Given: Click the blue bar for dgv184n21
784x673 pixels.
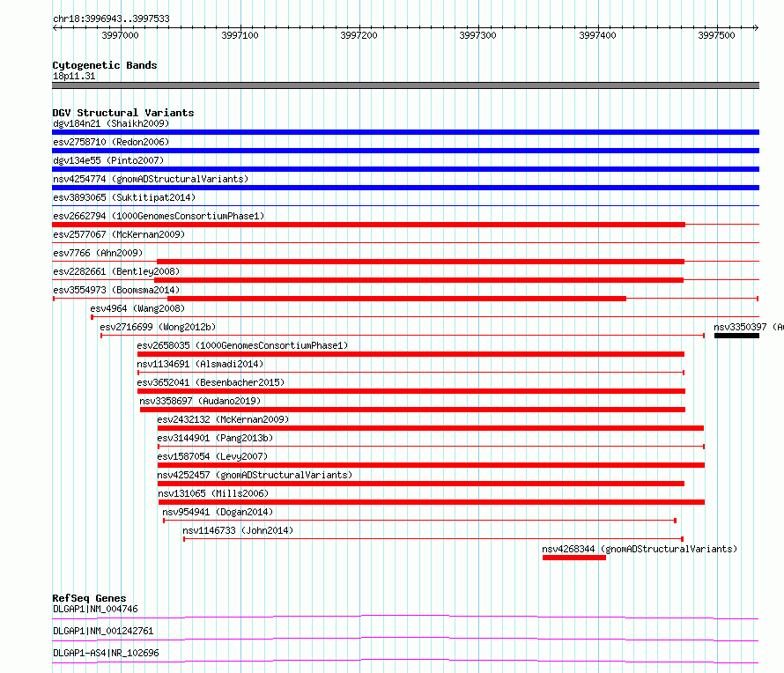Looking at the screenshot, I should pyautogui.click(x=405, y=132).
